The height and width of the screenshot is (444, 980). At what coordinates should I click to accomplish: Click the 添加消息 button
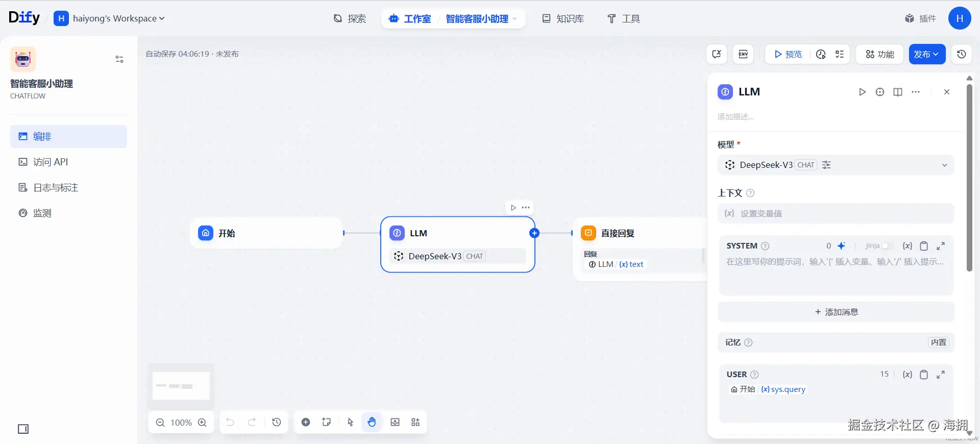tap(836, 312)
